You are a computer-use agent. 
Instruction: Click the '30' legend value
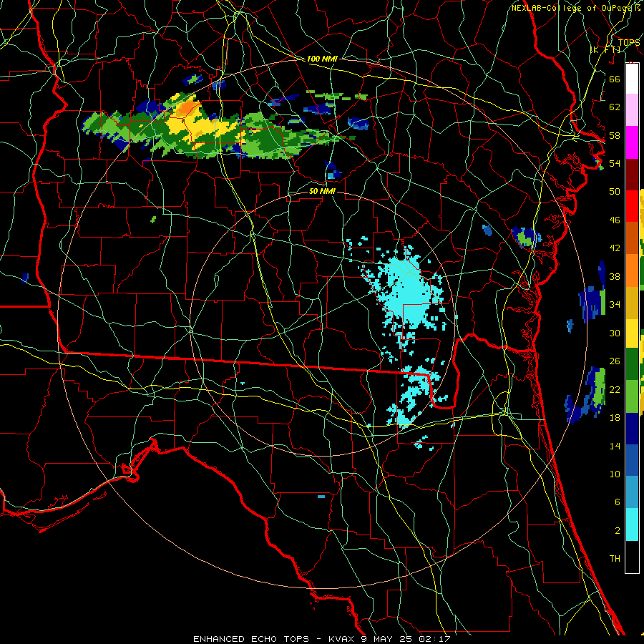615,333
